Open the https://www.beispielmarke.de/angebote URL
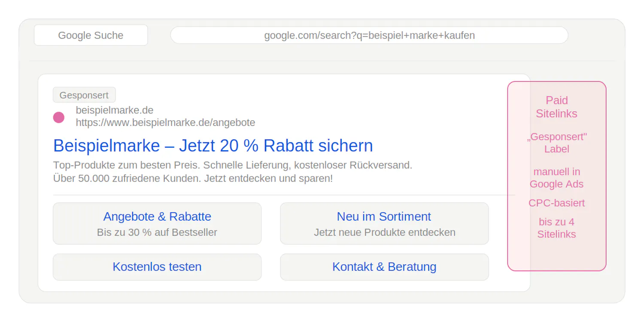This screenshot has height=322, width=644. pyautogui.click(x=165, y=123)
